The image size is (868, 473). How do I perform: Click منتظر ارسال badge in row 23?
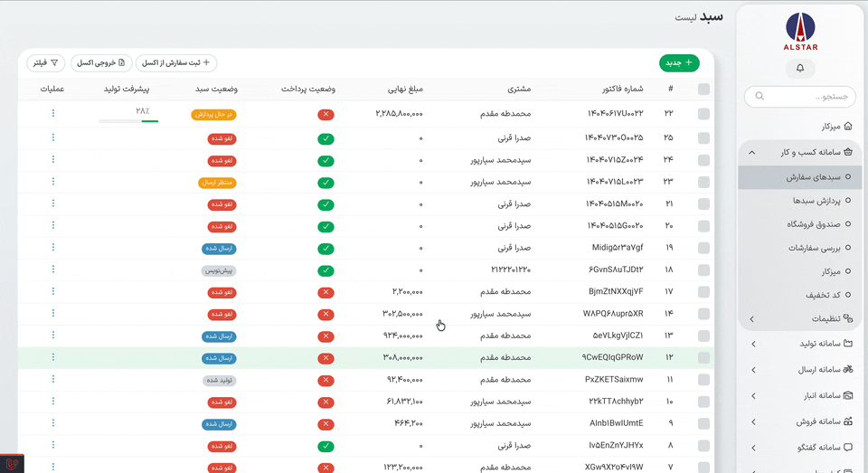pyautogui.click(x=218, y=183)
